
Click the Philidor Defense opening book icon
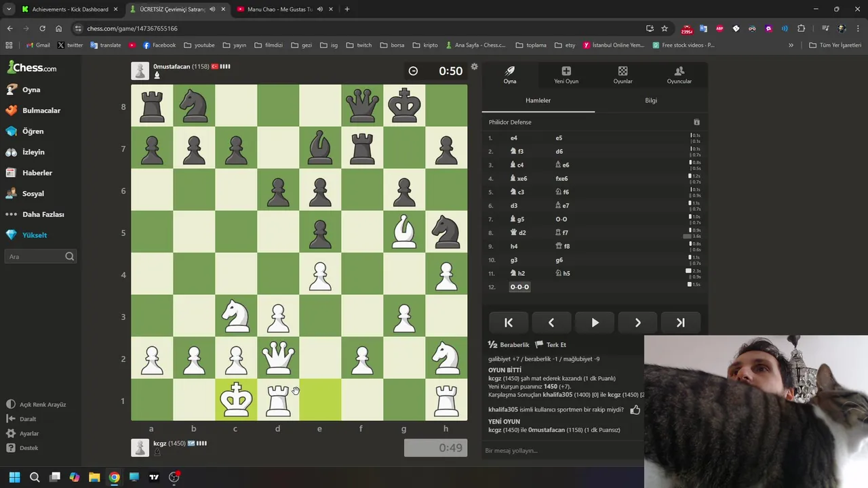pos(696,122)
